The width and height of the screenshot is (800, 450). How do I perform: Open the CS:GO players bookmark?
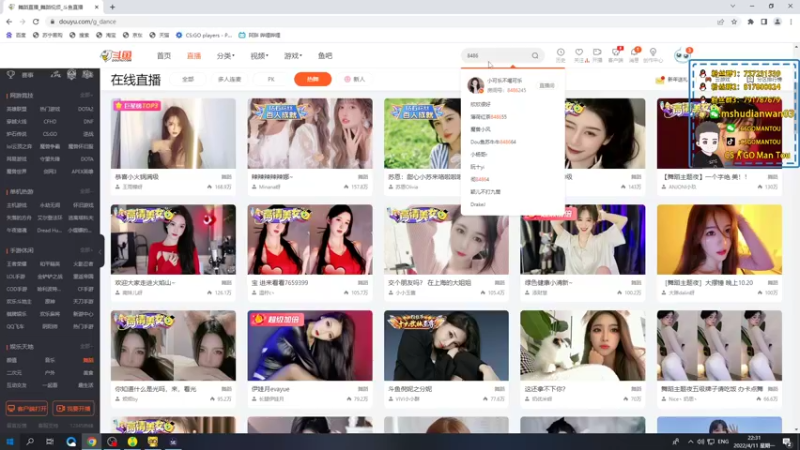tap(204, 35)
